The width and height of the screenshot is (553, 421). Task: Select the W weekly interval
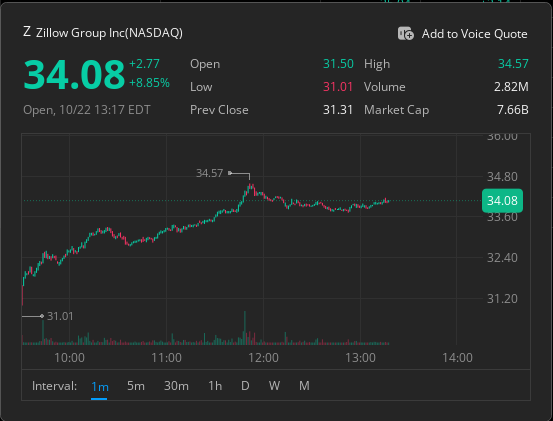[x=274, y=386]
